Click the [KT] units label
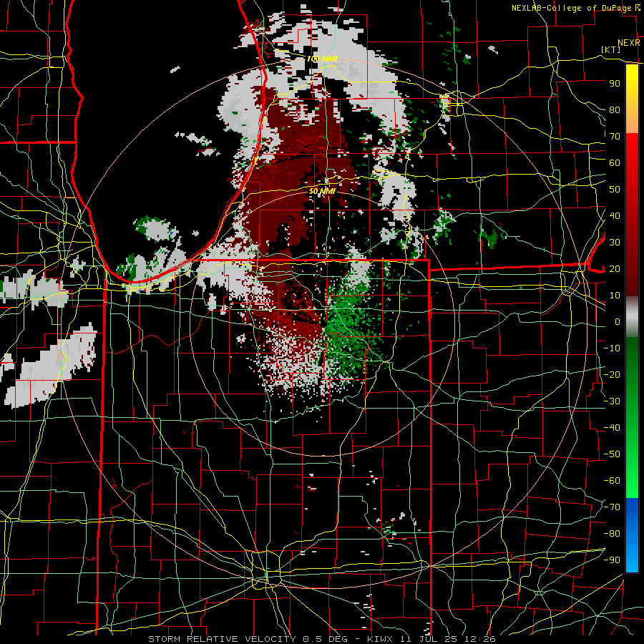Image resolution: width=644 pixels, height=644 pixels. click(611, 49)
